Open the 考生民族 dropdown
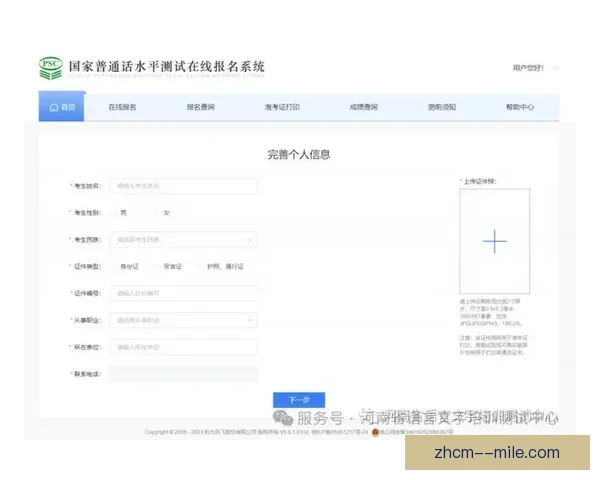 click(184, 240)
